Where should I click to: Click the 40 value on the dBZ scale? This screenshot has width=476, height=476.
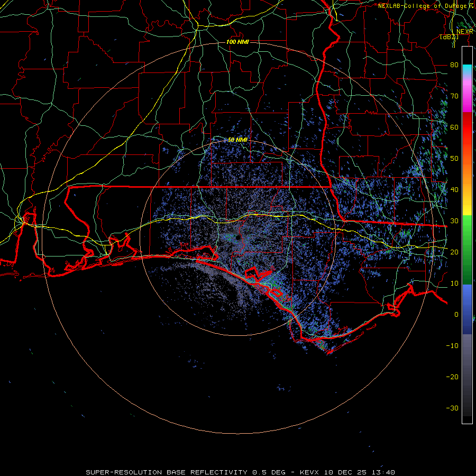coord(454,189)
